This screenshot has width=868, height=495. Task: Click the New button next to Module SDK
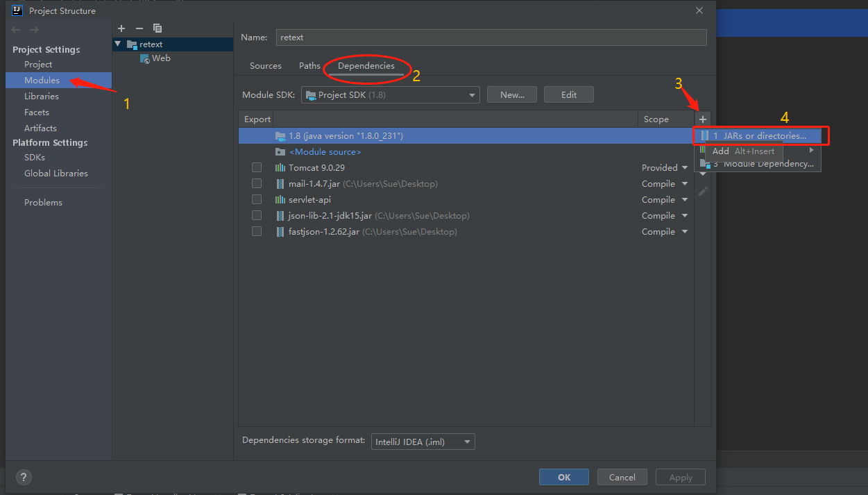click(x=511, y=94)
